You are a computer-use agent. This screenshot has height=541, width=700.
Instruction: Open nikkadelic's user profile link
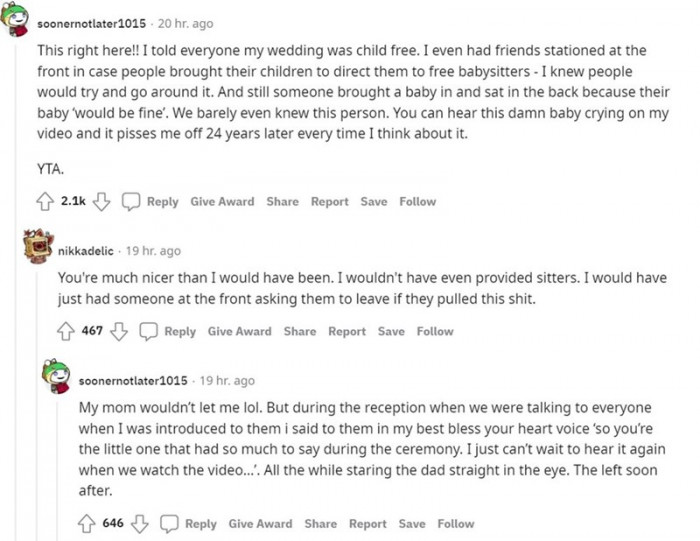[x=88, y=250]
